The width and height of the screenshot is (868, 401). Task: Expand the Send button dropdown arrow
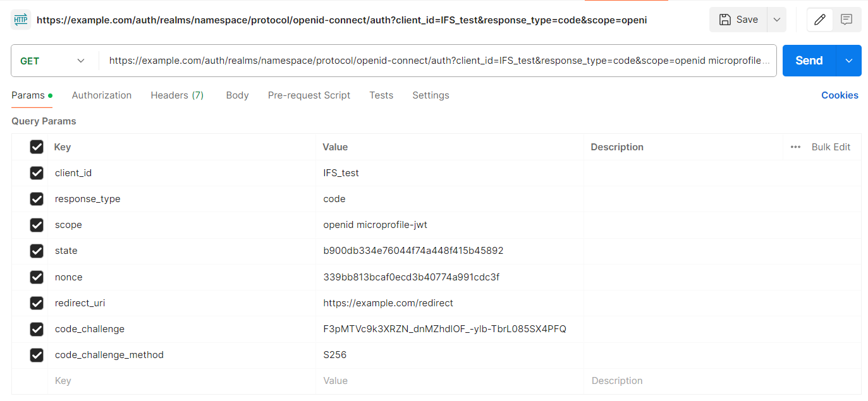[849, 60]
